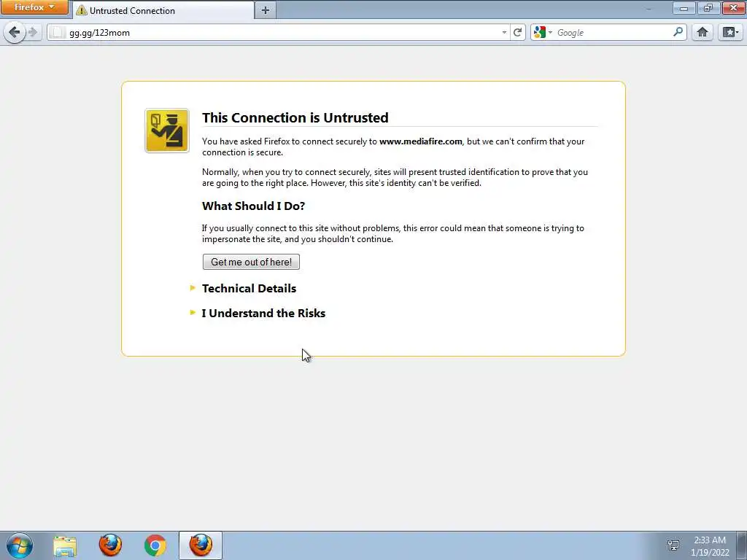Close the Firefox window
Screen dimensions: 747x560
click(734, 7)
